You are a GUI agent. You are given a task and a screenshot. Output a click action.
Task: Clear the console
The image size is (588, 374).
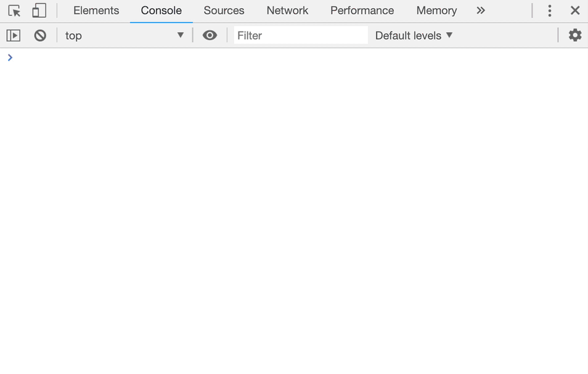point(39,35)
